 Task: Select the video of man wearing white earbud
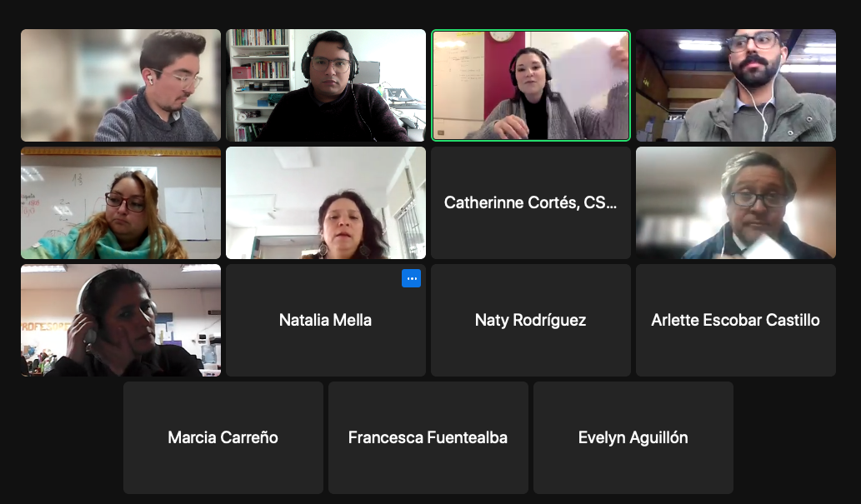[121, 85]
